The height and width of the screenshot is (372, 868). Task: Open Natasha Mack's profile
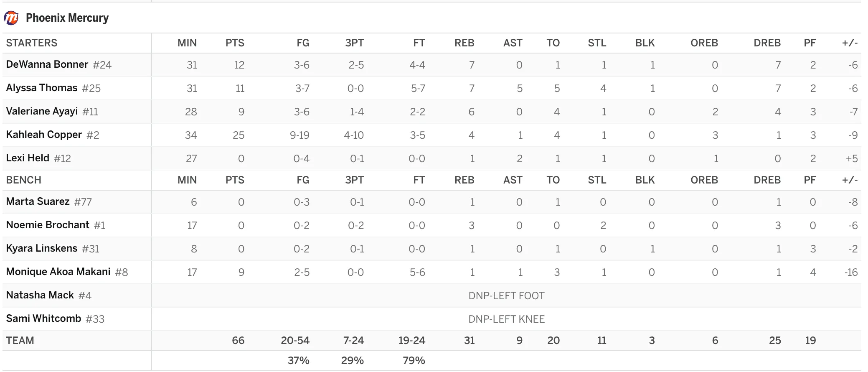click(x=40, y=295)
